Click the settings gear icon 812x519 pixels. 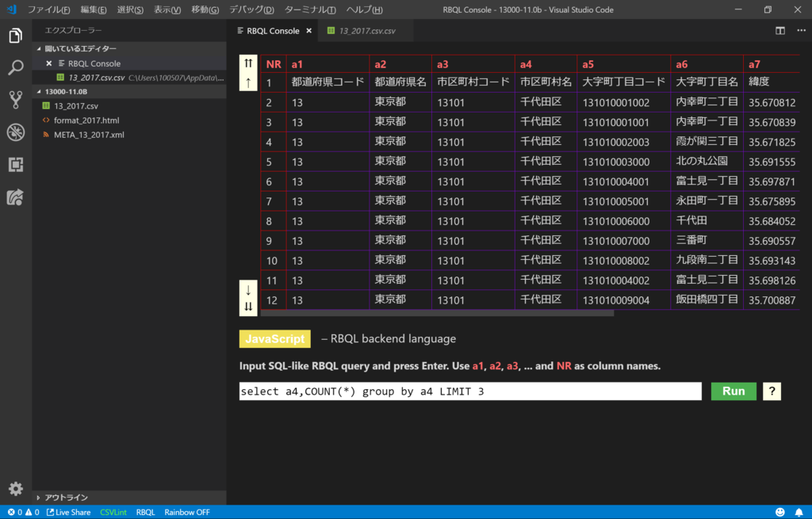coord(16,489)
